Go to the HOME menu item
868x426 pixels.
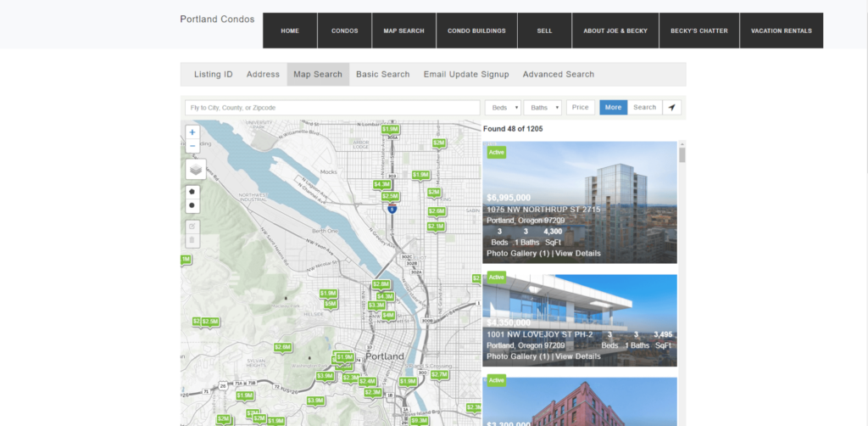coord(290,31)
